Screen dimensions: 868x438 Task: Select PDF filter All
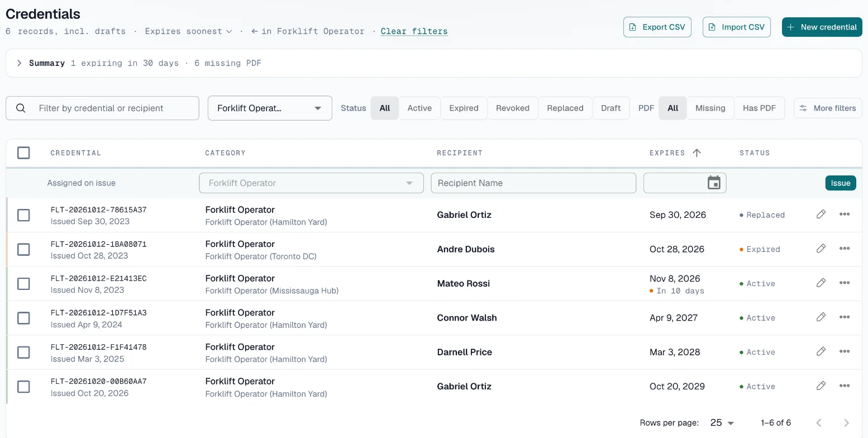(673, 108)
